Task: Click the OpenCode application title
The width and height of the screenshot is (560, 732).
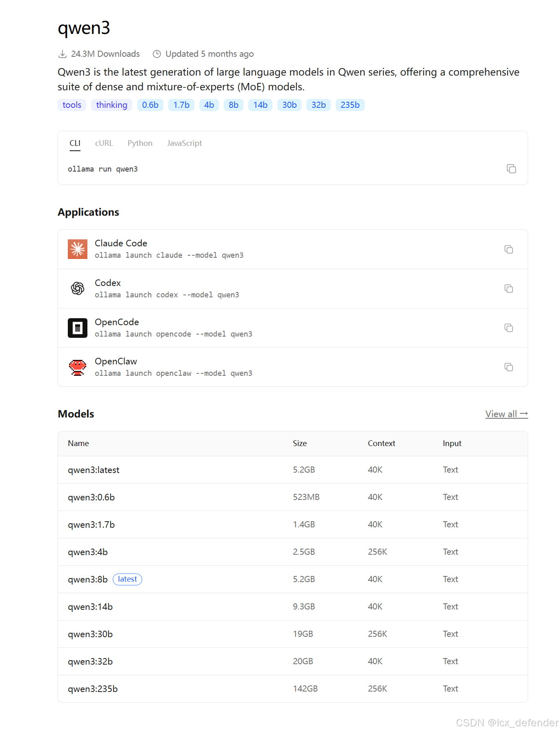Action: (117, 322)
